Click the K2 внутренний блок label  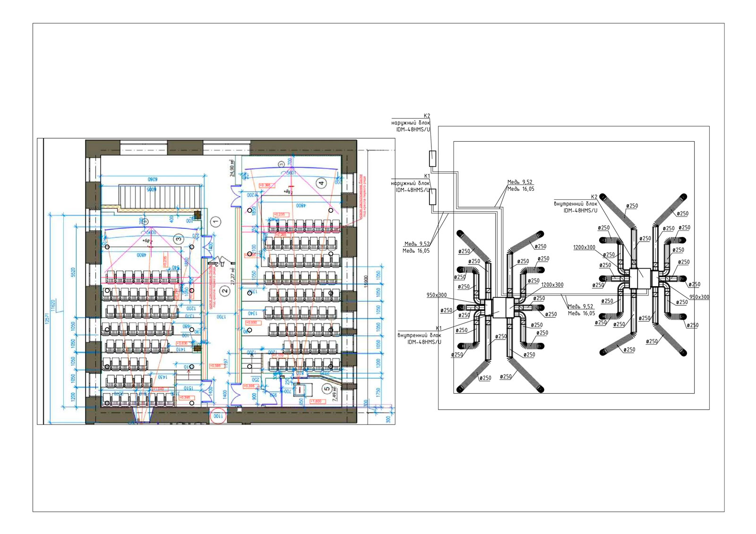[576, 204]
